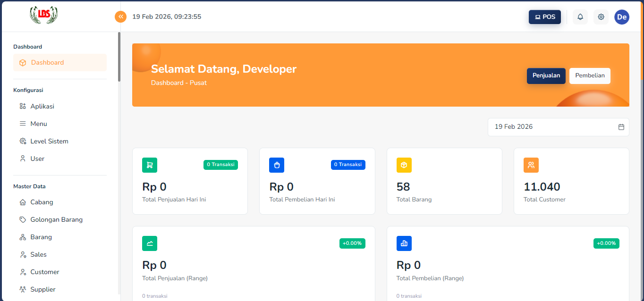Click the Barang boxes icon

23,237
